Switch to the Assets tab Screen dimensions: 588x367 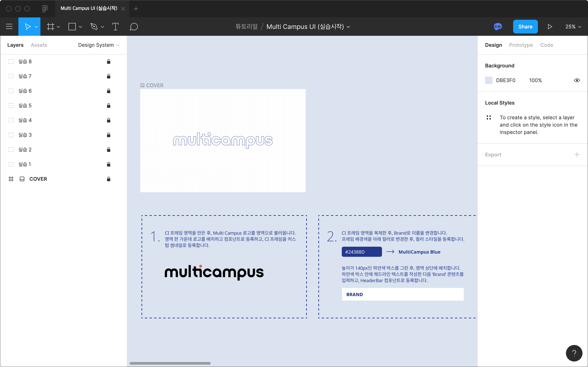39,45
